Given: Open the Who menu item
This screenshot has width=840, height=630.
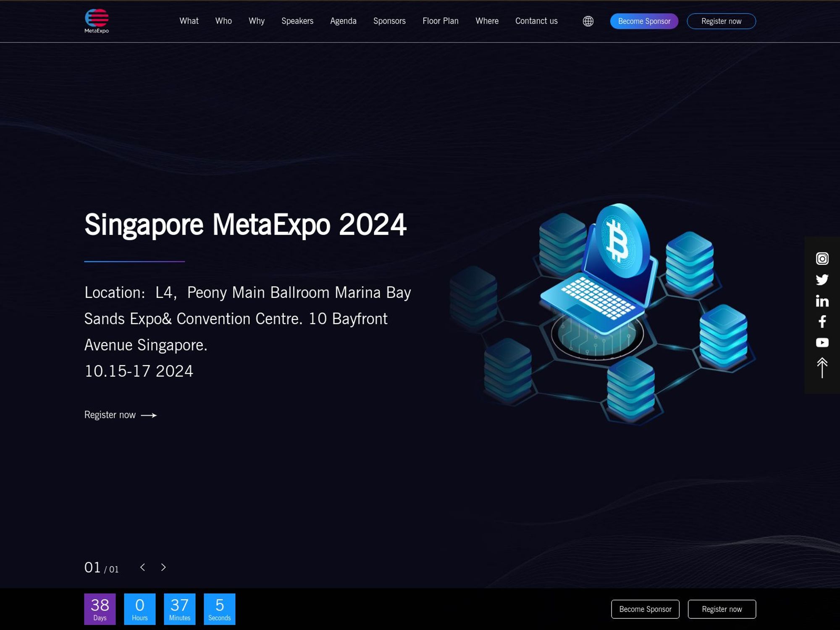Looking at the screenshot, I should (x=223, y=21).
